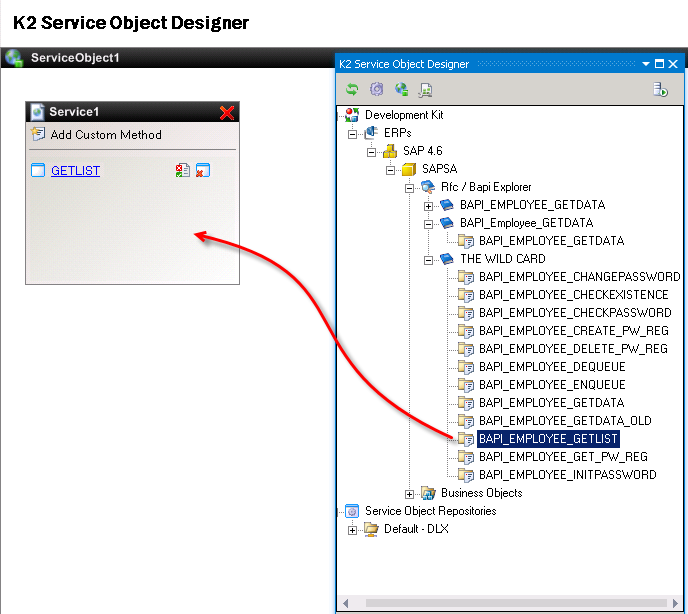Click the Service Object Repositories icon
The height and width of the screenshot is (614, 688).
tap(352, 511)
